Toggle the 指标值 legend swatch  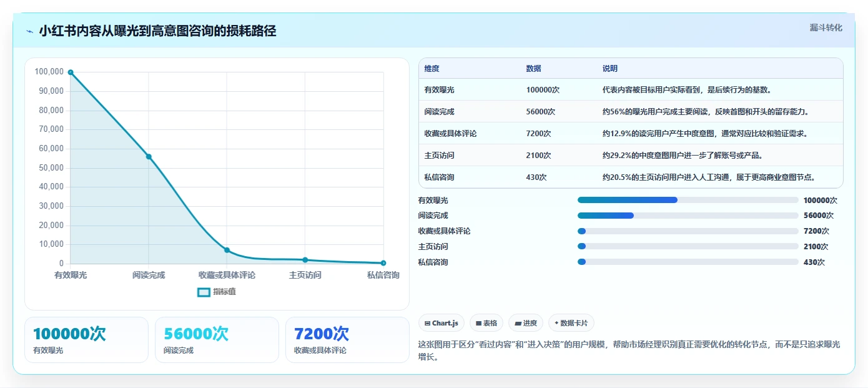[x=204, y=292]
